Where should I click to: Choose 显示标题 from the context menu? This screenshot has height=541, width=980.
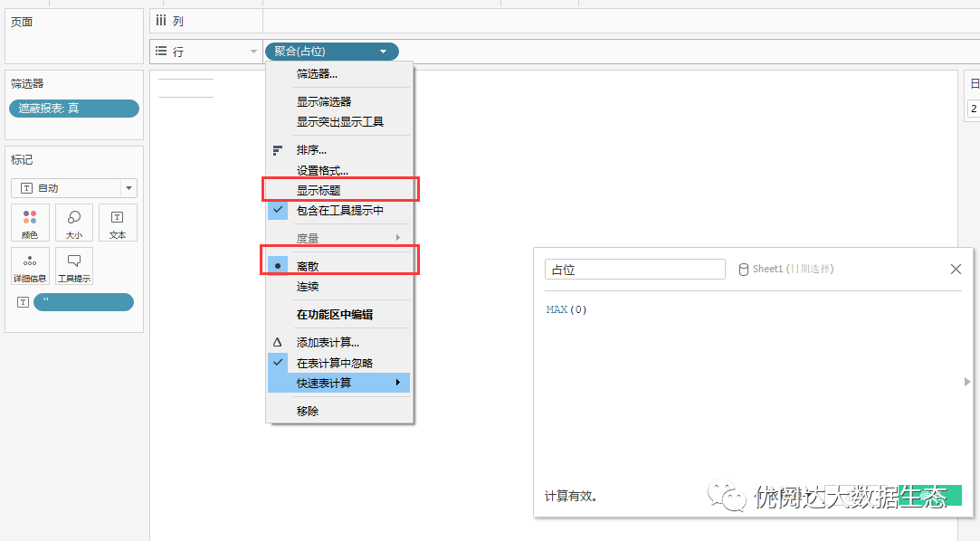click(x=319, y=191)
